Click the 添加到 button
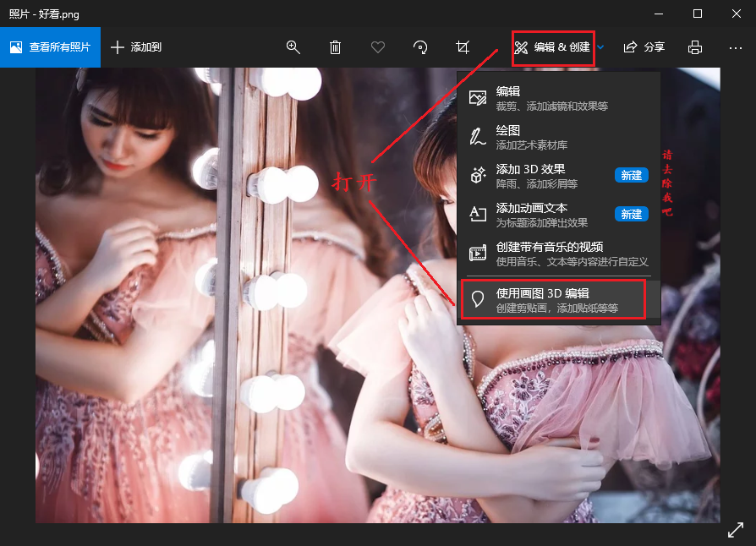The image size is (756, 546). tap(136, 47)
